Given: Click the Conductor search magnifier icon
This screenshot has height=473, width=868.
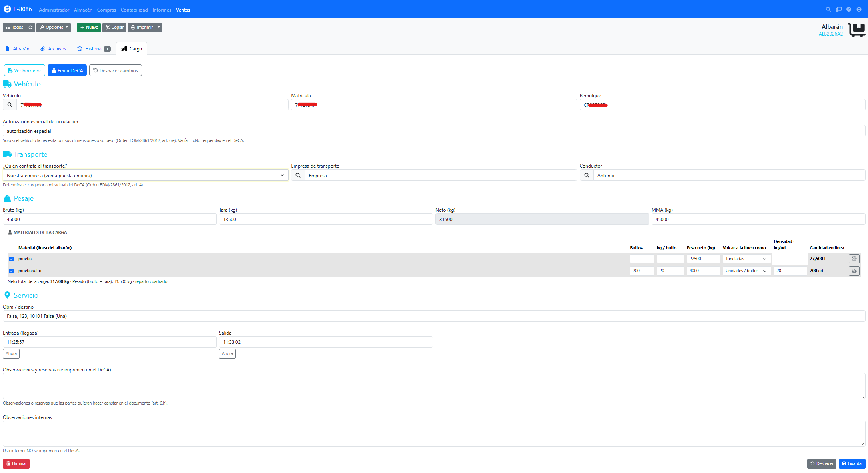Looking at the screenshot, I should pos(587,175).
